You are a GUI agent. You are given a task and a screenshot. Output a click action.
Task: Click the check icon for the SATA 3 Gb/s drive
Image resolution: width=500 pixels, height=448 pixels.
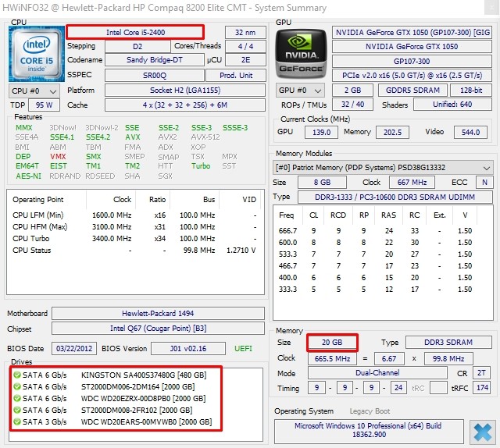(17, 422)
